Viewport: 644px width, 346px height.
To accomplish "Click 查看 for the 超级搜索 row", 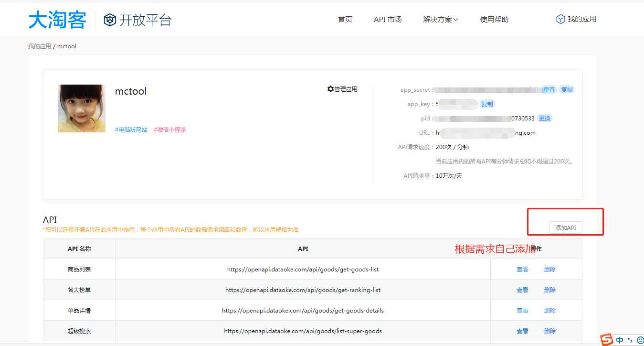I will 522,331.
